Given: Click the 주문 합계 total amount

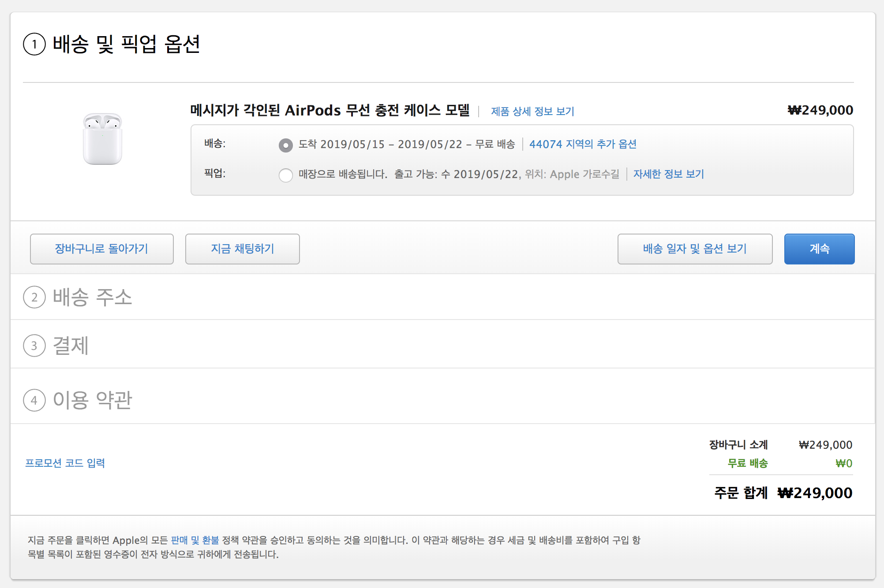Looking at the screenshot, I should tap(814, 493).
